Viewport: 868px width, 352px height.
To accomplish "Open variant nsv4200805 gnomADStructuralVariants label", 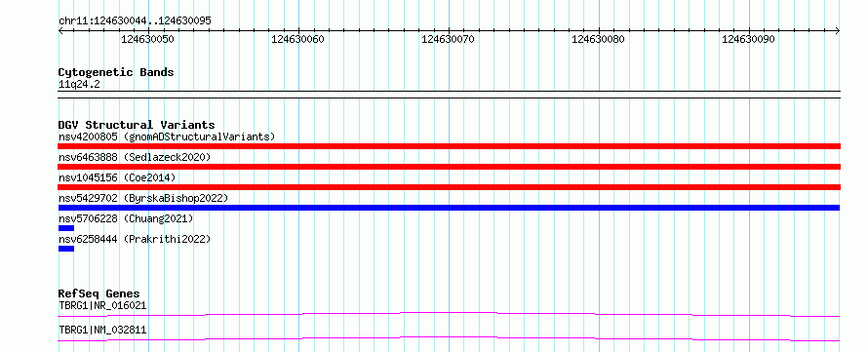I will 167,137.
